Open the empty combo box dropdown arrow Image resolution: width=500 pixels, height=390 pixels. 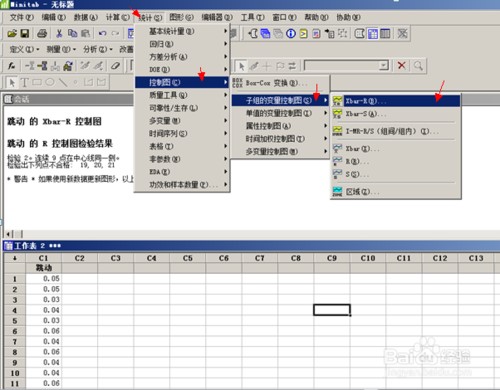pyautogui.click(x=384, y=65)
